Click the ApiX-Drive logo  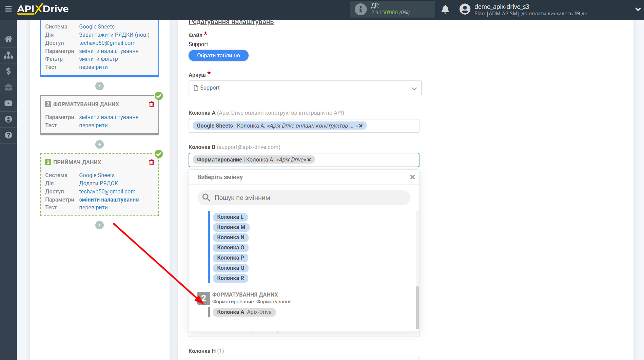point(43,9)
